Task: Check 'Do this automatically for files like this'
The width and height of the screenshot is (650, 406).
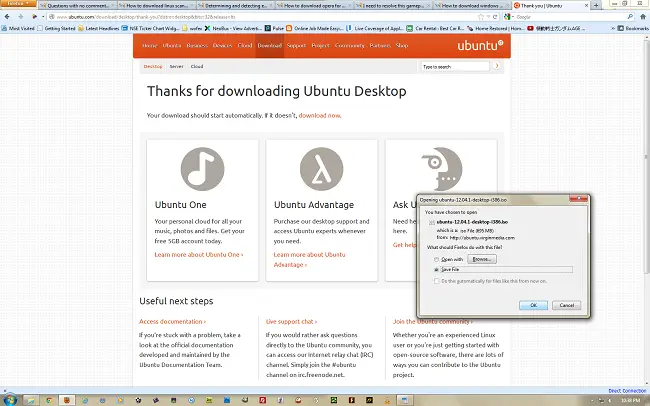Action: [x=436, y=281]
